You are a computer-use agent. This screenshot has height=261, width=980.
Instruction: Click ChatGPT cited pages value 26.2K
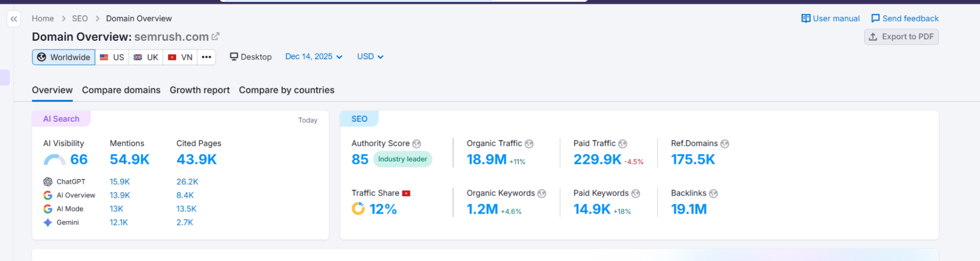click(x=187, y=182)
